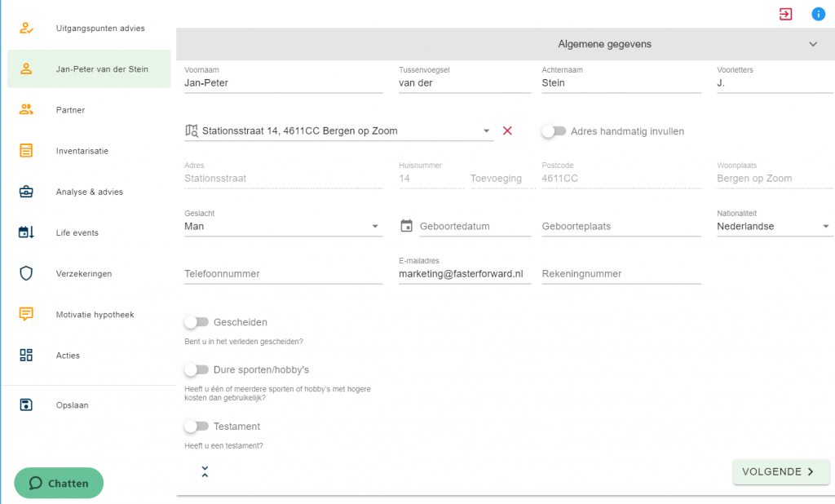This screenshot has height=504, width=835.
Task: Click the Motivatie hypotheek comment icon
Action: (26, 314)
